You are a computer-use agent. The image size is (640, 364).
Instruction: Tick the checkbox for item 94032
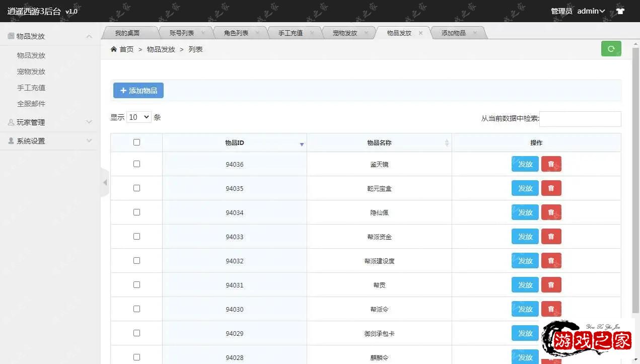tap(136, 261)
